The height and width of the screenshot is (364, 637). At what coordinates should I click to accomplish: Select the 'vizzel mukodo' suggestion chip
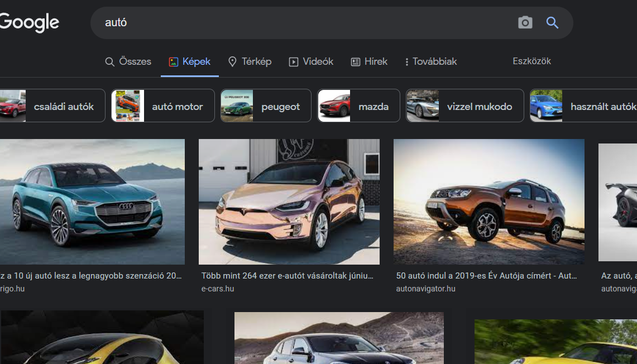[464, 106]
